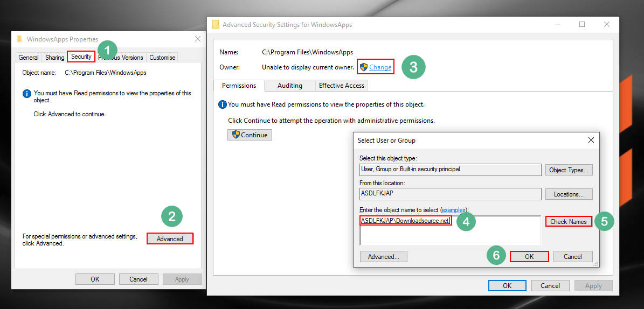
Task: Close the Select User or Group dialog
Action: pos(591,141)
